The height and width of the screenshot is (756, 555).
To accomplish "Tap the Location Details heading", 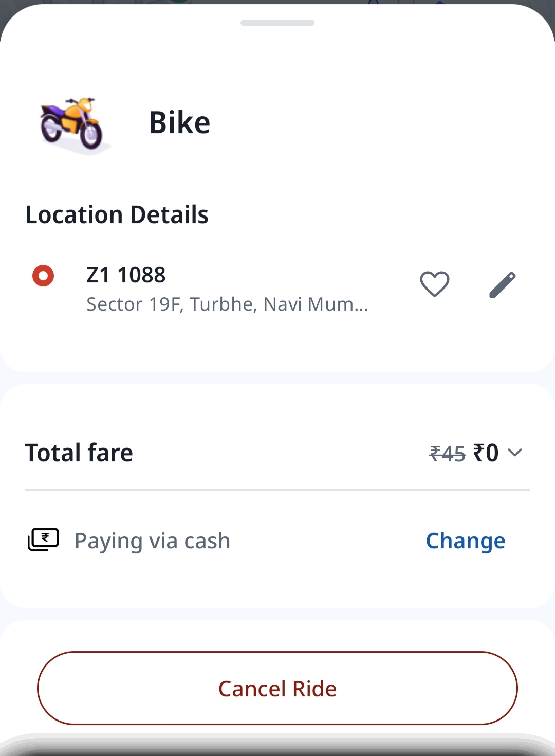I will (x=117, y=215).
